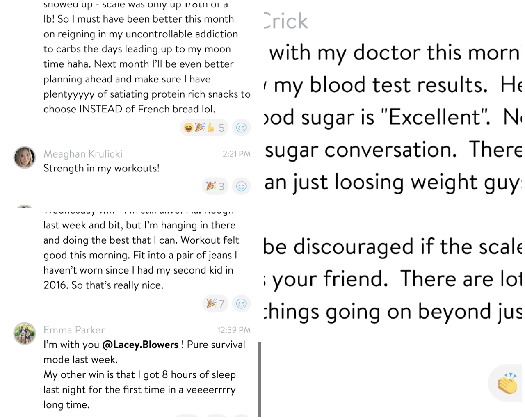Click the blood sugar Excellent message text
Image resolution: width=525 pixels, height=420 pixels.
pyautogui.click(x=393, y=117)
